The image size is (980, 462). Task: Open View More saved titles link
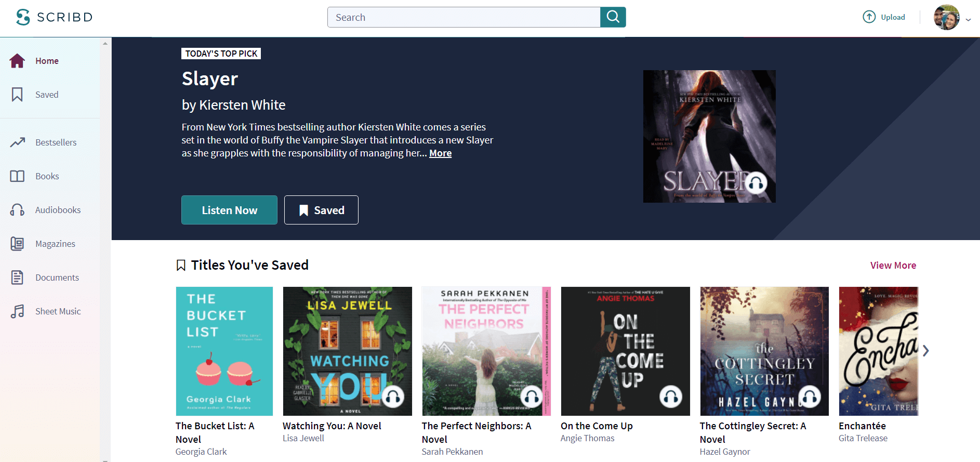pos(893,266)
